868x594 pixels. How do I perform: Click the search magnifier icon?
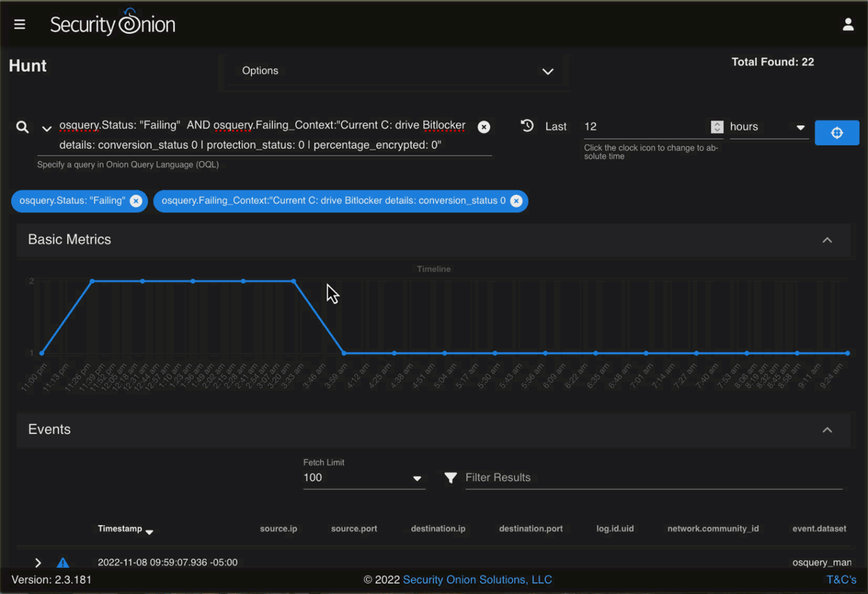click(22, 126)
